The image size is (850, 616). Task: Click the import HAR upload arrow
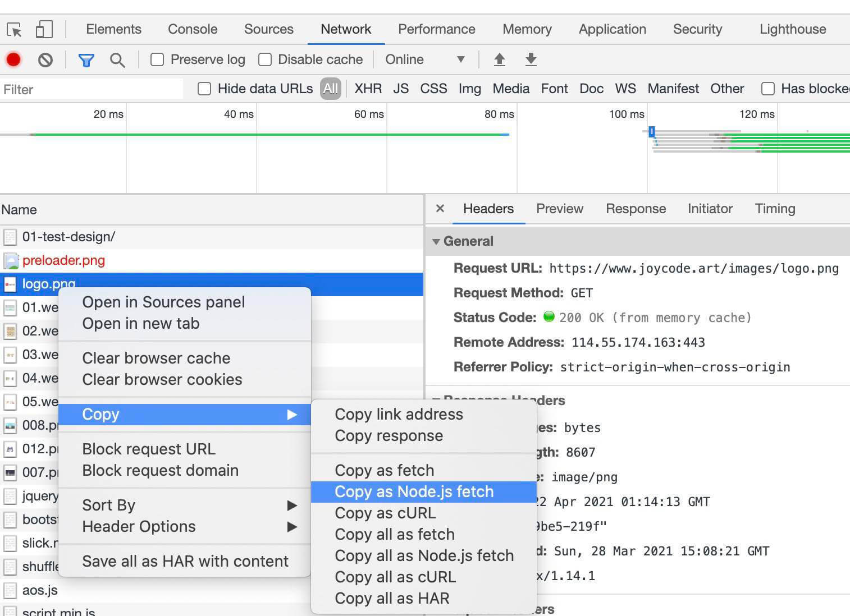499,59
